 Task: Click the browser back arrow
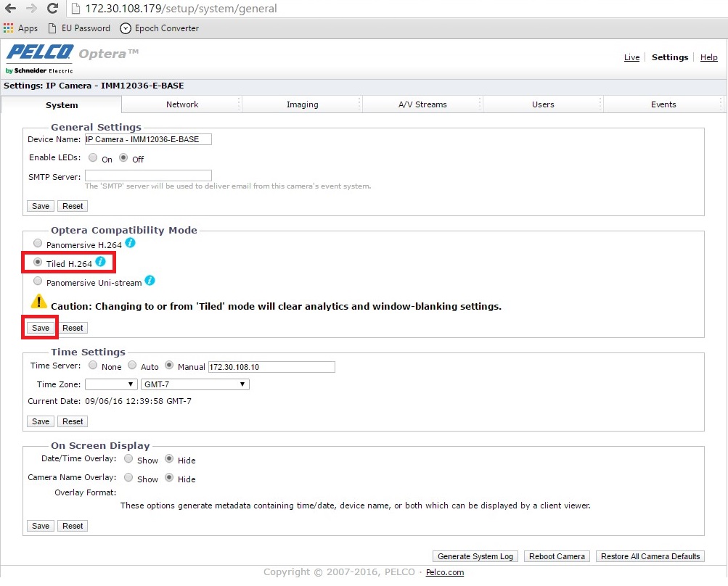[10, 9]
